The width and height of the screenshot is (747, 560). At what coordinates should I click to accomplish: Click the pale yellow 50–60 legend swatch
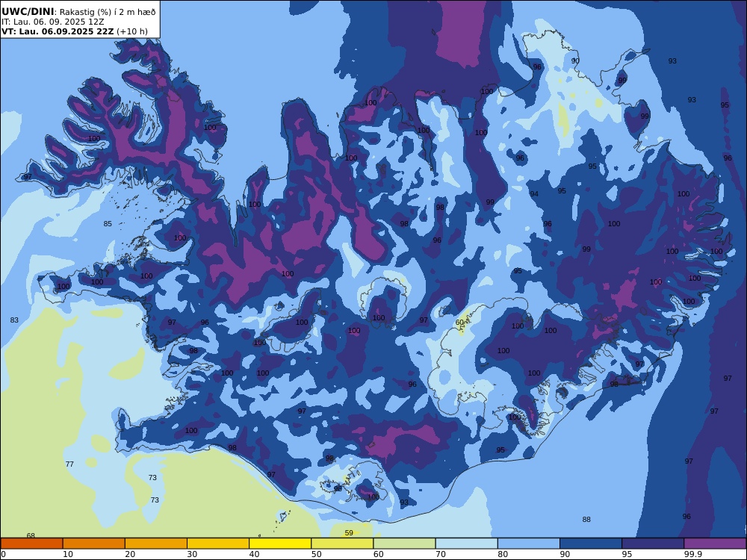[x=342, y=544]
